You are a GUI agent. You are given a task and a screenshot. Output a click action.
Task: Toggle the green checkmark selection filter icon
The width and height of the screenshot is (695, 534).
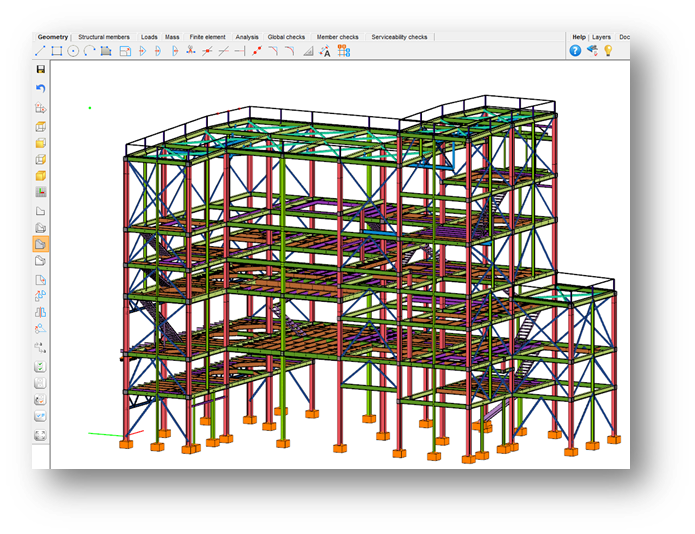[x=41, y=366]
